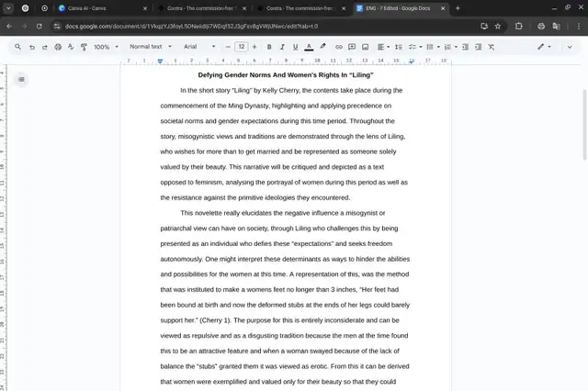The height and width of the screenshot is (391, 588).
Task: Collapse the menus with the chevron
Action: [x=570, y=47]
